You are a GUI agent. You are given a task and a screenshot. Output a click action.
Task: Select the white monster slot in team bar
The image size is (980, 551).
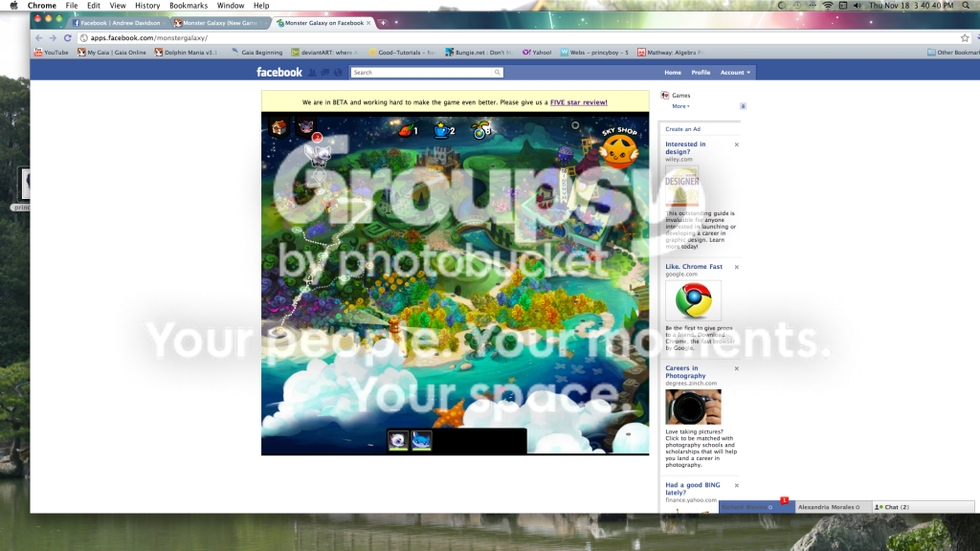[x=398, y=440]
